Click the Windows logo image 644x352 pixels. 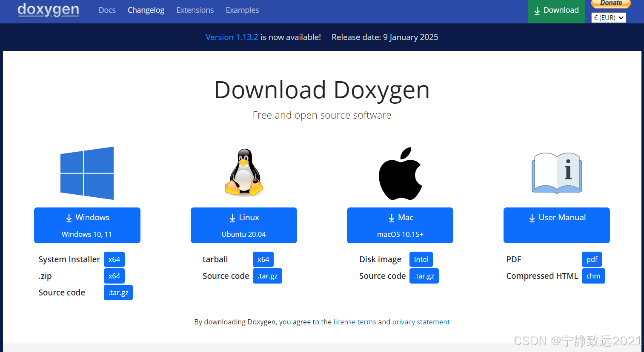87,173
